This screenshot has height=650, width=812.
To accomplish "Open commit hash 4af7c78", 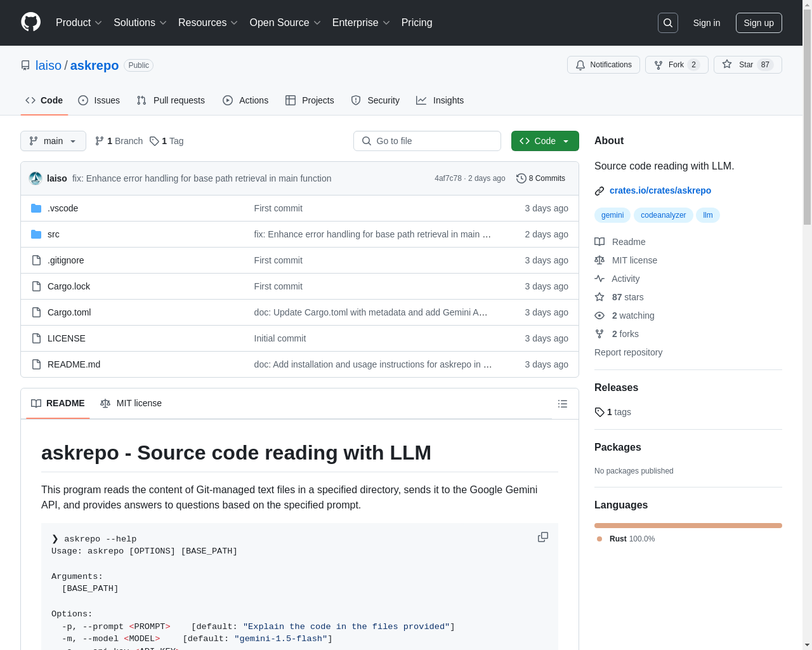I will click(x=448, y=178).
